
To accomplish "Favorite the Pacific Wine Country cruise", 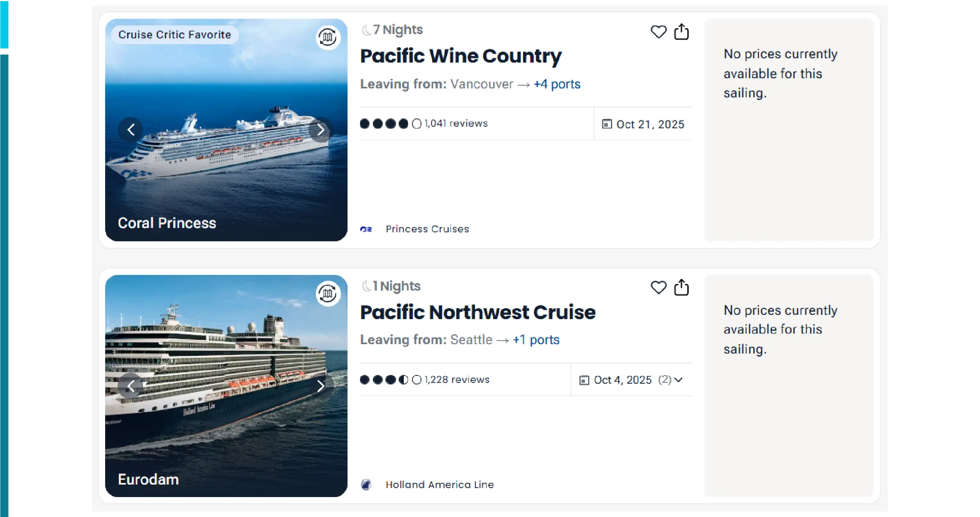I will (658, 32).
